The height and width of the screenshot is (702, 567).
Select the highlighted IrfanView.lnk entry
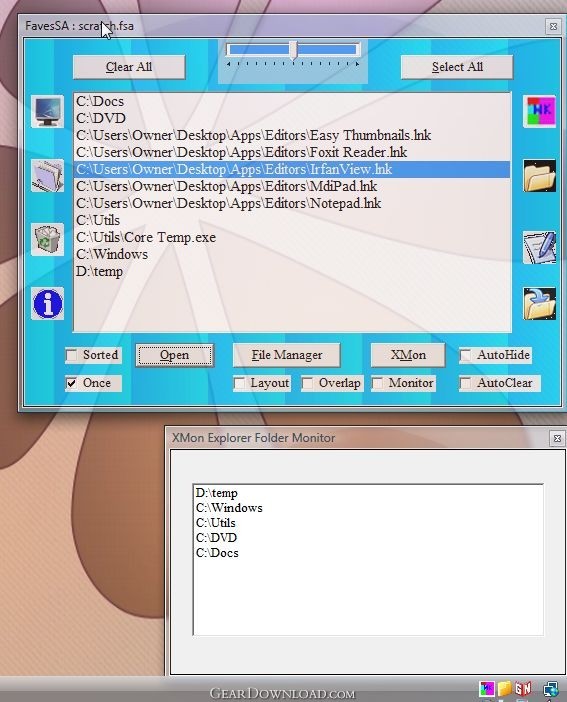292,170
